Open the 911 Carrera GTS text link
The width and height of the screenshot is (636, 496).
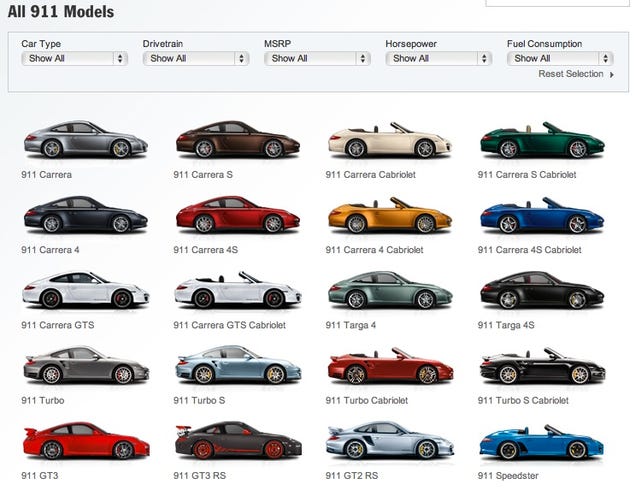click(58, 325)
